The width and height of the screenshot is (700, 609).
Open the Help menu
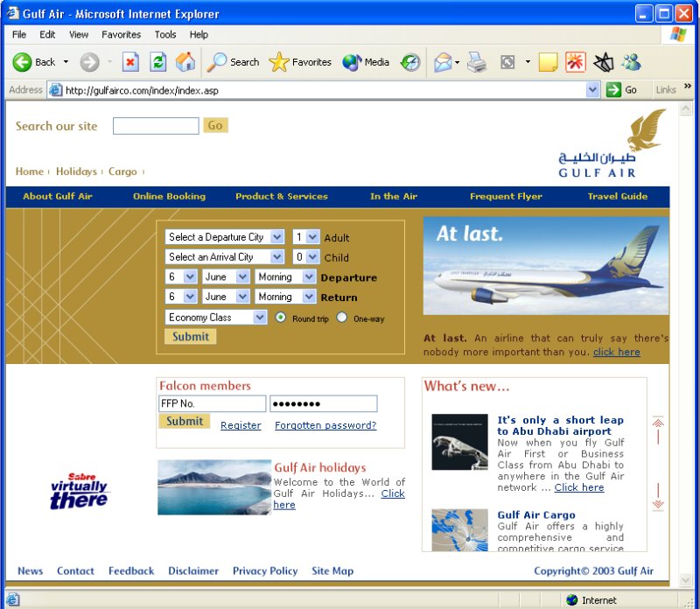pos(199,34)
